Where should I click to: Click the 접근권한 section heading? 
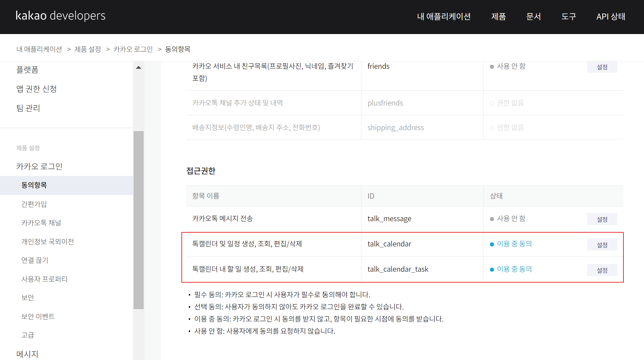[x=201, y=171]
